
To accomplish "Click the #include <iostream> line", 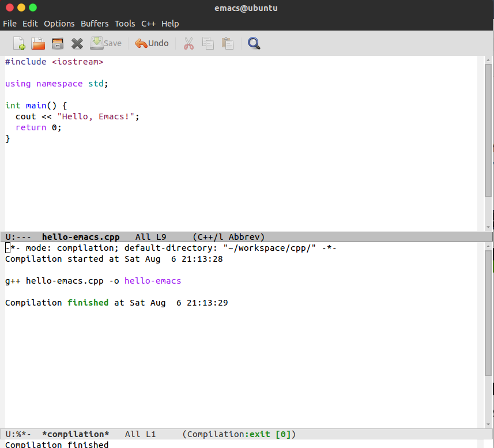I will pyautogui.click(x=54, y=62).
